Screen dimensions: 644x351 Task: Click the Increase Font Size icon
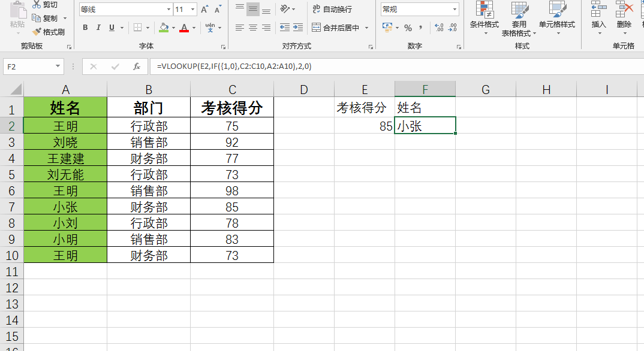[x=205, y=10]
